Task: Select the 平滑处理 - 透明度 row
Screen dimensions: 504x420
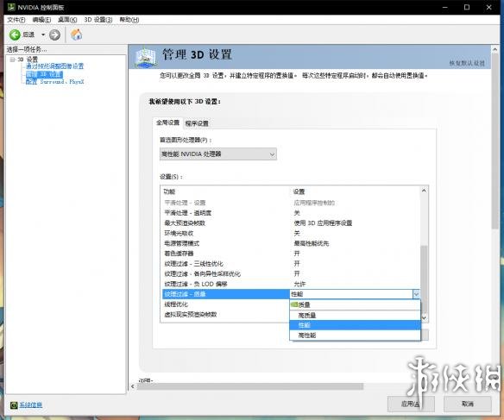Action: pos(291,213)
